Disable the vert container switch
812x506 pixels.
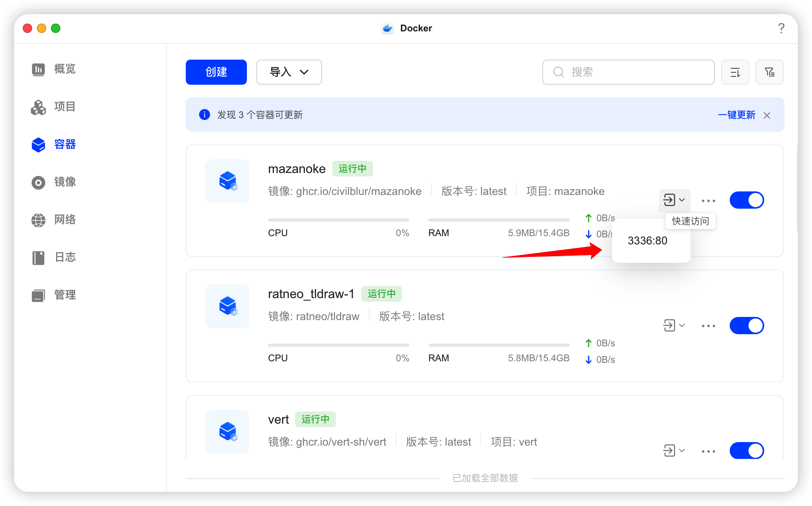(x=747, y=451)
